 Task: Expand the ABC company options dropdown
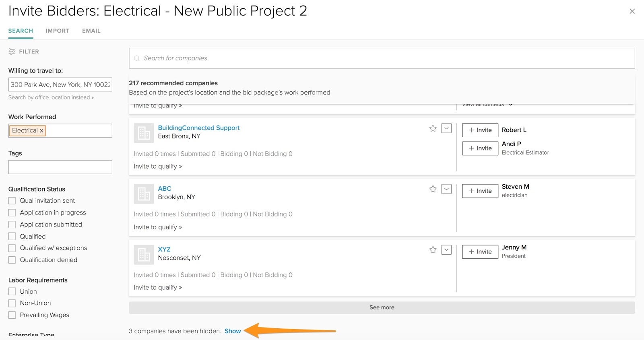tap(446, 189)
